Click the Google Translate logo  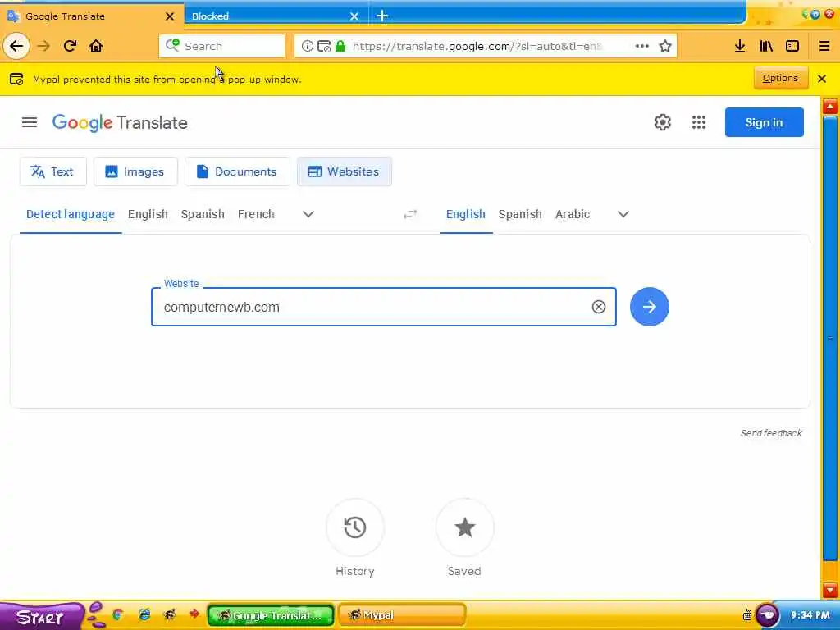tap(120, 123)
